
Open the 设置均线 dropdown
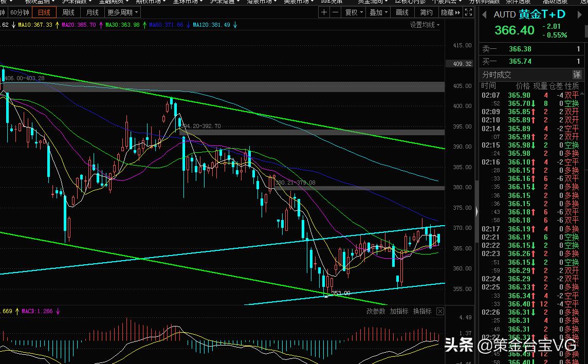[425, 25]
